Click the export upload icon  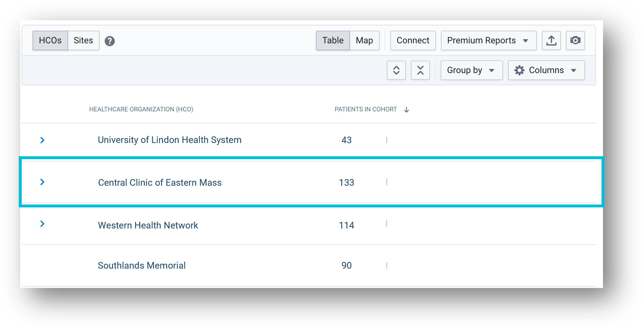[x=551, y=40]
